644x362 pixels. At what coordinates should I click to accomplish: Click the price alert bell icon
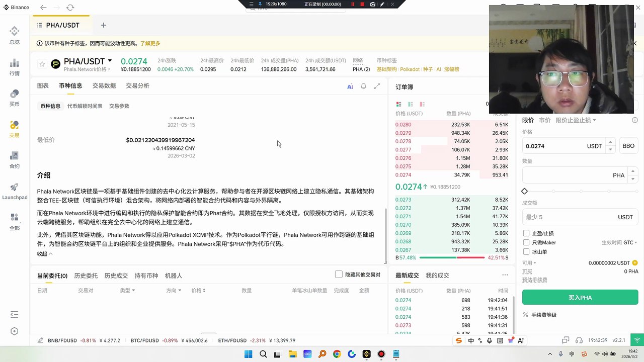pyautogui.click(x=363, y=86)
